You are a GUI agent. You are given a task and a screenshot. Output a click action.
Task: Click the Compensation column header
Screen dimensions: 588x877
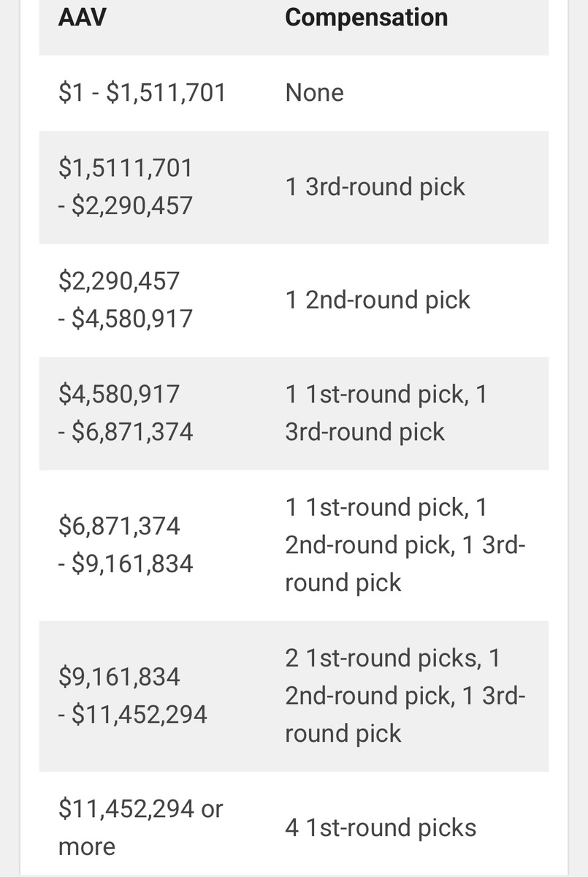(x=366, y=18)
